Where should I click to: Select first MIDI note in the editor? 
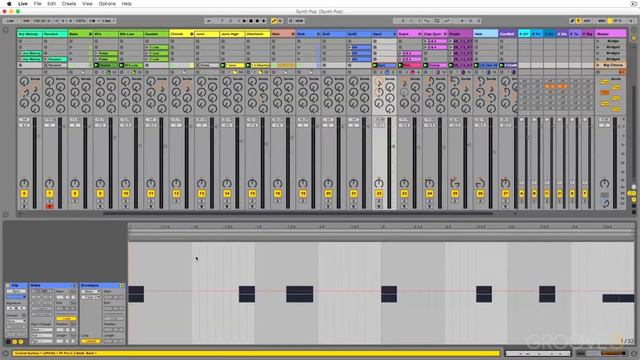(136, 294)
